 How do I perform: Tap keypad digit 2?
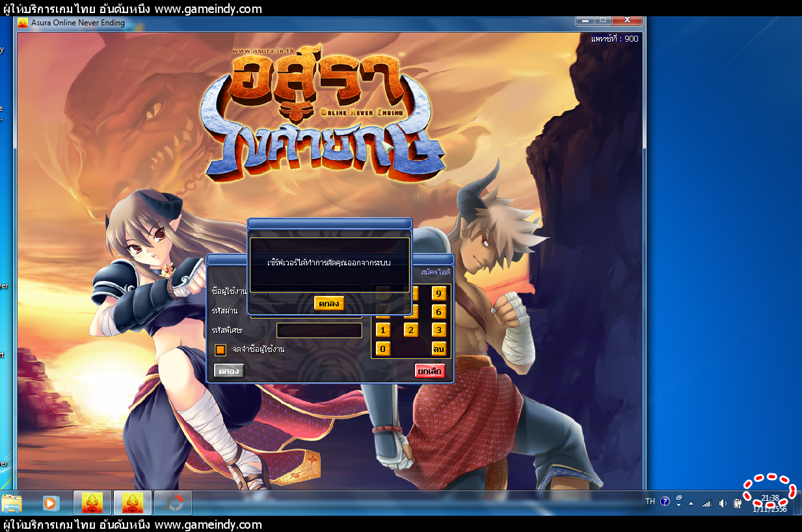[411, 330]
